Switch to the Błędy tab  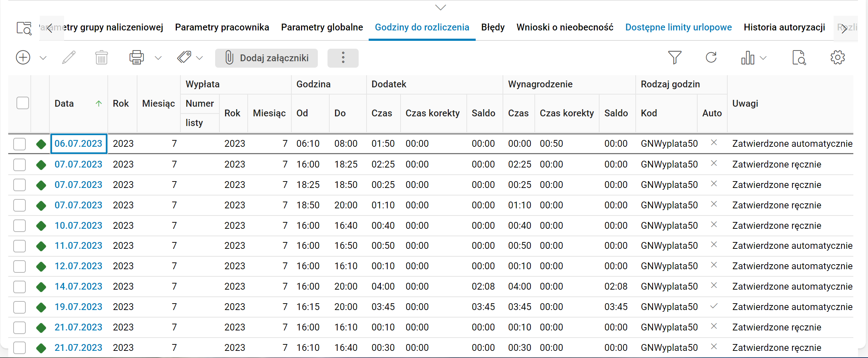pyautogui.click(x=493, y=27)
